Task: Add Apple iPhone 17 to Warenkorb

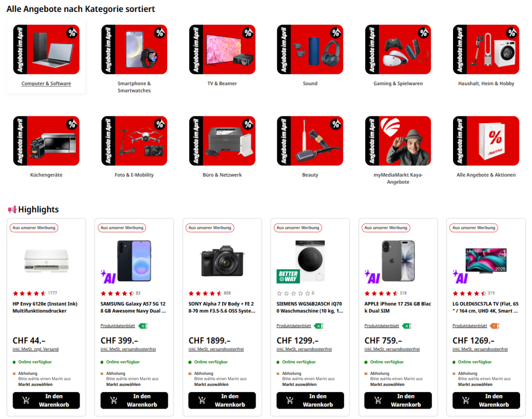Action: (x=398, y=400)
